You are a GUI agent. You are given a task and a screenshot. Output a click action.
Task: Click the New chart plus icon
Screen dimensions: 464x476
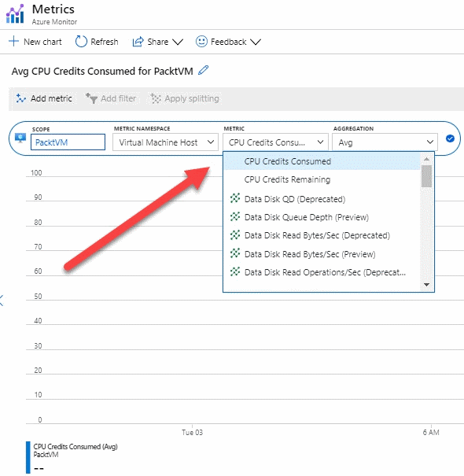(13, 41)
